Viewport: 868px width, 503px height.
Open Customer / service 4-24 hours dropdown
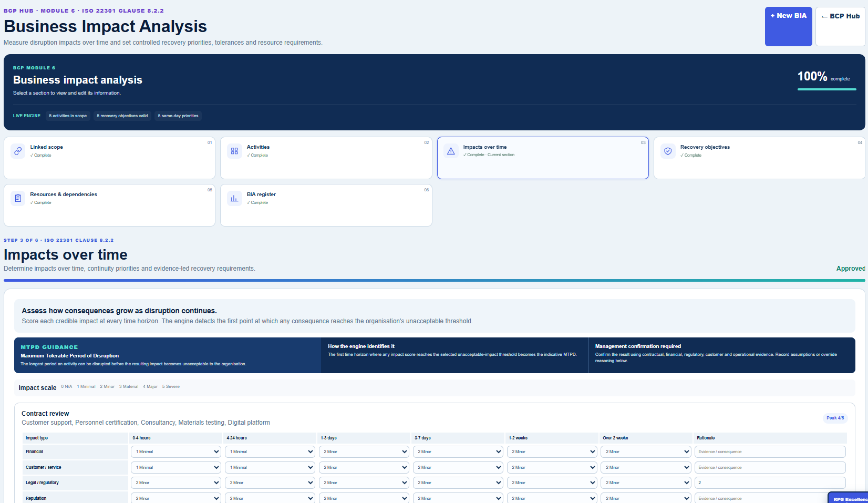tap(270, 467)
